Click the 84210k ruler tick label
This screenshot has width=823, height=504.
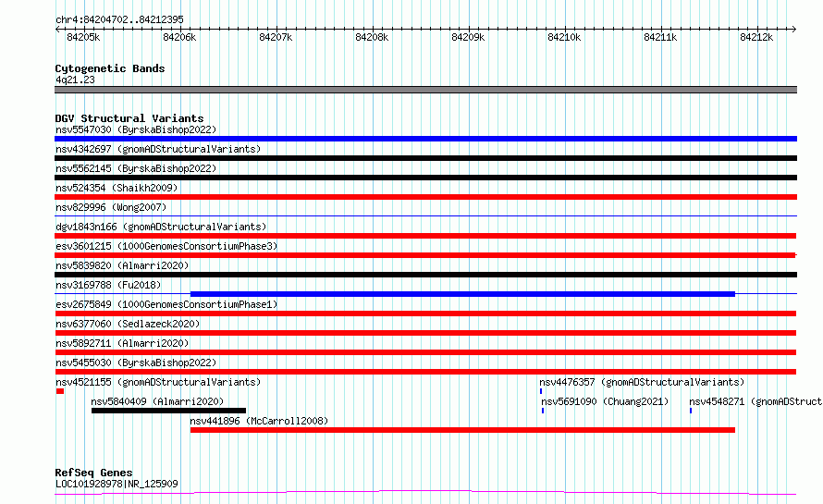564,37
